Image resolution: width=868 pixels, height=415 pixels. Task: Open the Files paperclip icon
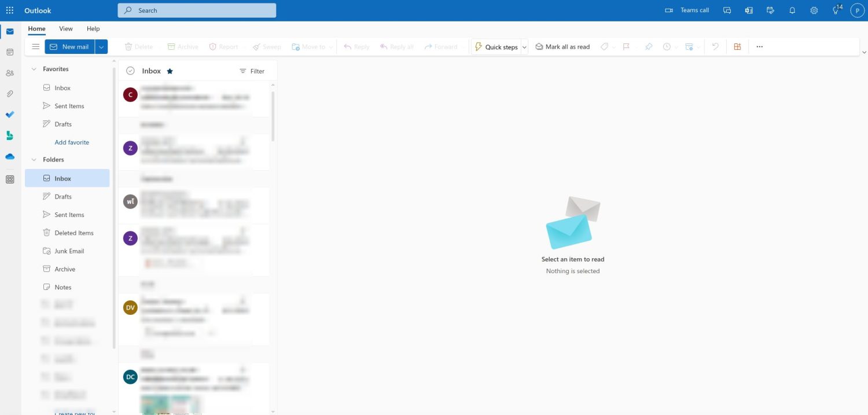tap(10, 94)
